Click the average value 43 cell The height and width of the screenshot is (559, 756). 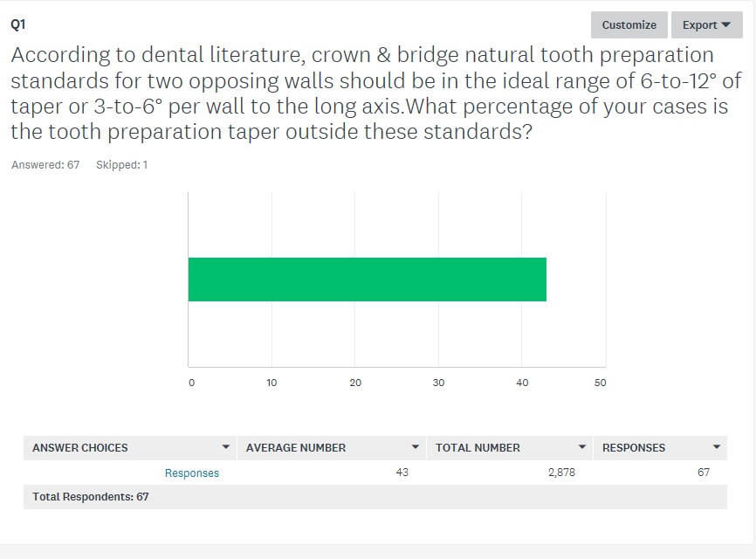point(402,473)
